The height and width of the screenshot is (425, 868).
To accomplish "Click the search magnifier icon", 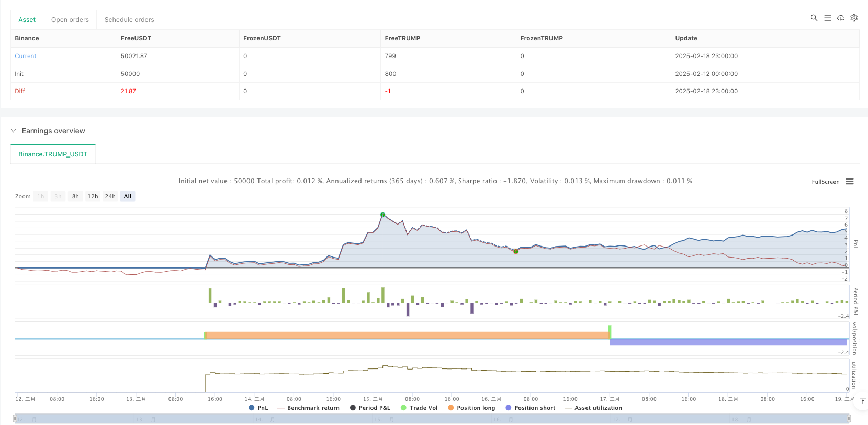I will 814,18.
